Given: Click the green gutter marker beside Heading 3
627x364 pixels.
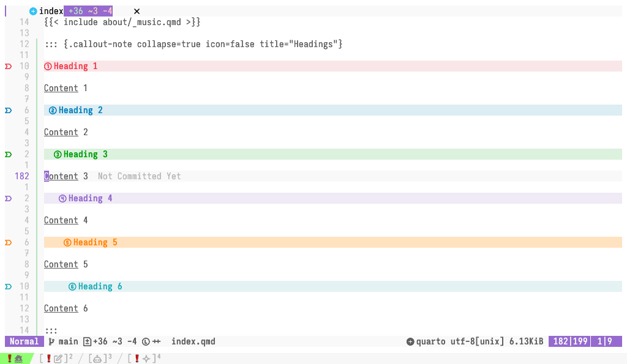Looking at the screenshot, I should pyautogui.click(x=8, y=154).
